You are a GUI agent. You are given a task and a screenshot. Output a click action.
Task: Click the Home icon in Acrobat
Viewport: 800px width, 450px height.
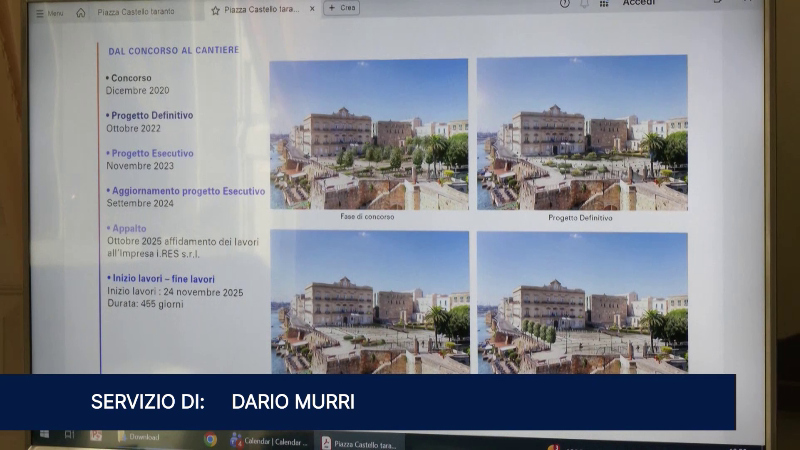[x=81, y=13]
